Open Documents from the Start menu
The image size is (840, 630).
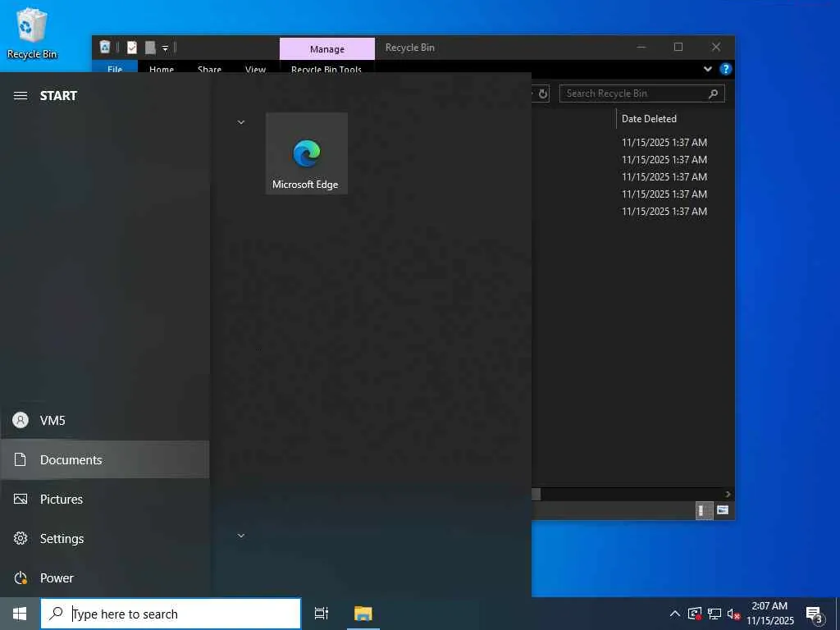point(105,459)
